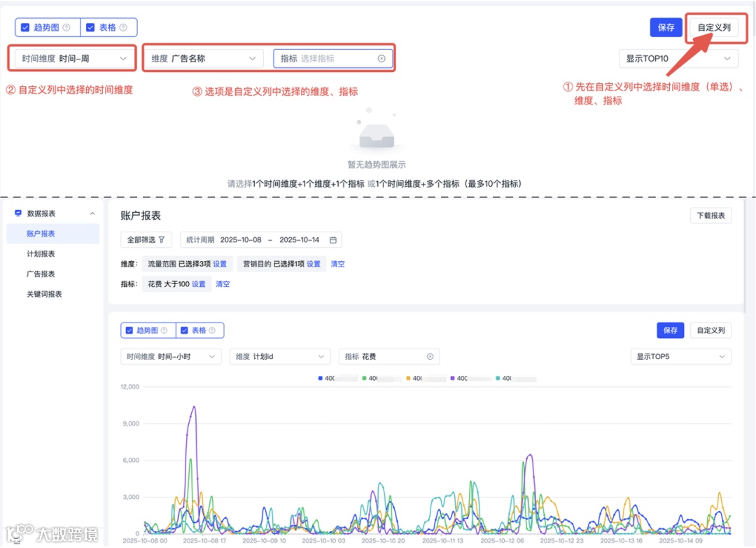Viewport: 756px width, 548px height.
Task: Toggle the upper 表格 checkbox
Action: [90, 27]
